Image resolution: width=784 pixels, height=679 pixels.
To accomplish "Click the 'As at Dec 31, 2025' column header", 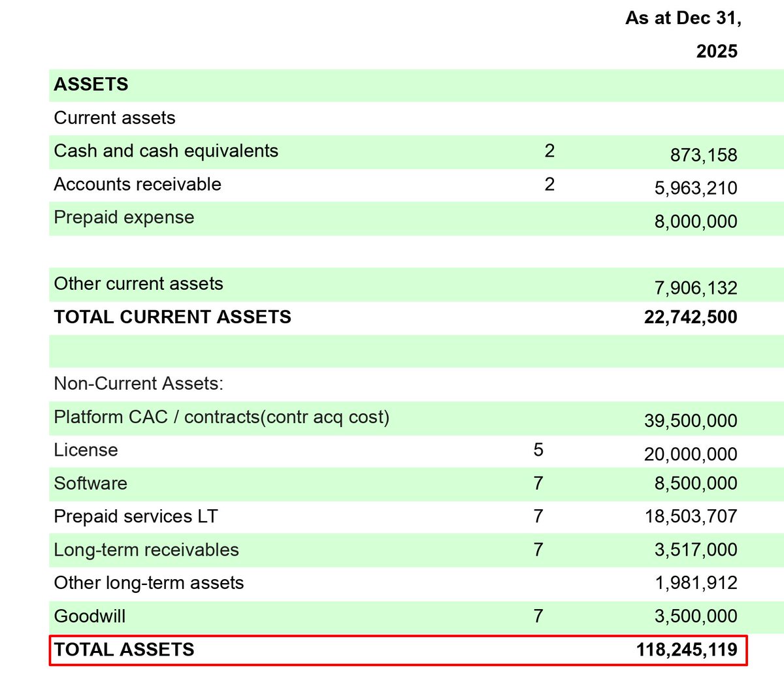I will pyautogui.click(x=683, y=35).
